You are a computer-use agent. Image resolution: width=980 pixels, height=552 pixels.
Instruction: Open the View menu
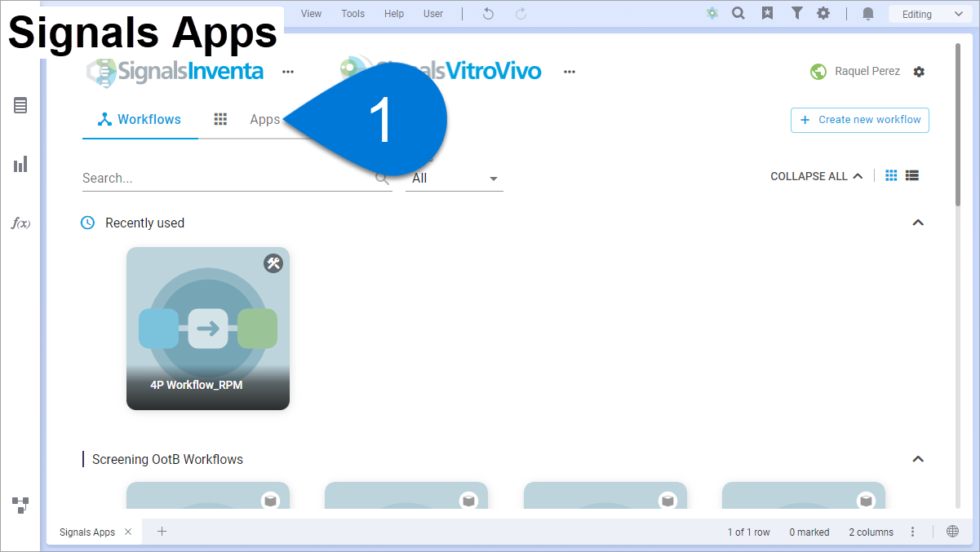point(311,14)
